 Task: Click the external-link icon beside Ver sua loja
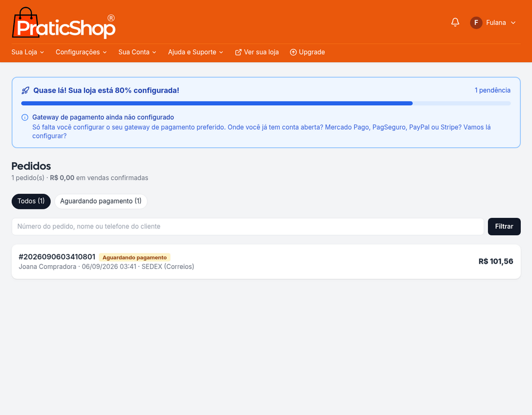coord(238,52)
